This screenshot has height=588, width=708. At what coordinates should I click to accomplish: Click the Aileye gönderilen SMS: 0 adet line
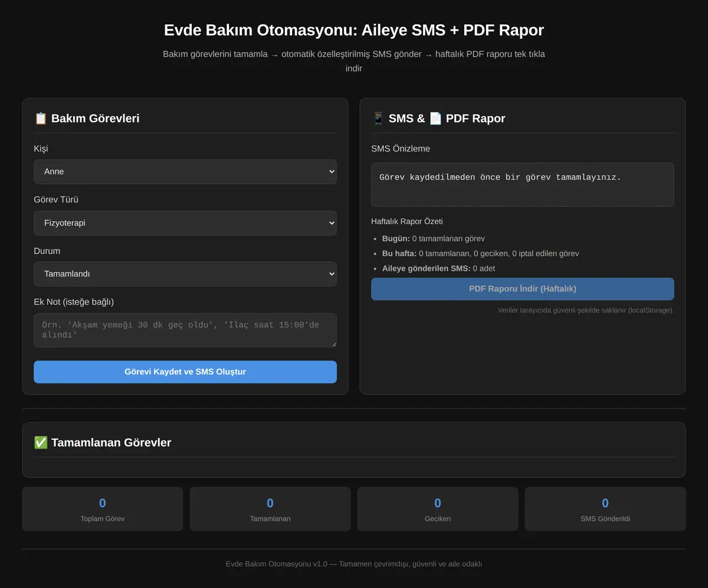438,268
